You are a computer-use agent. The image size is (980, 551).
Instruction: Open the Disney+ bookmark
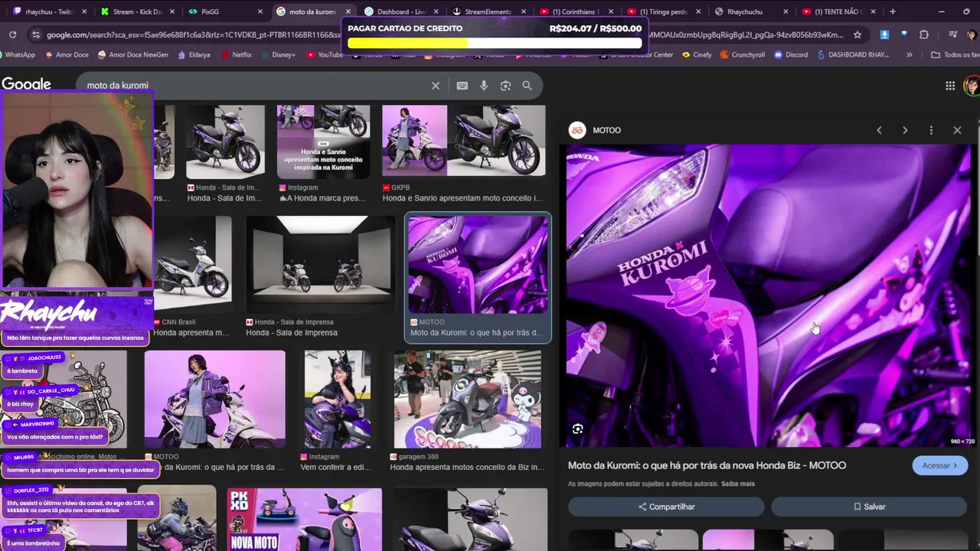(277, 54)
